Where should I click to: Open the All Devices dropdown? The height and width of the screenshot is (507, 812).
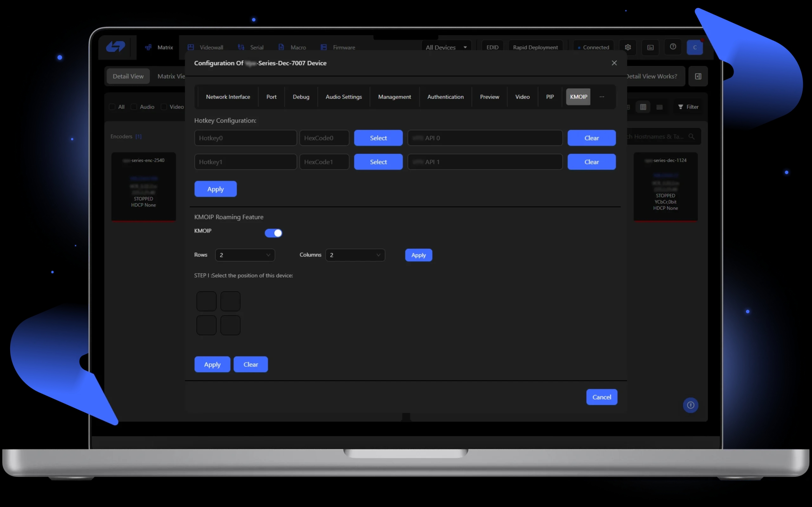tap(446, 48)
